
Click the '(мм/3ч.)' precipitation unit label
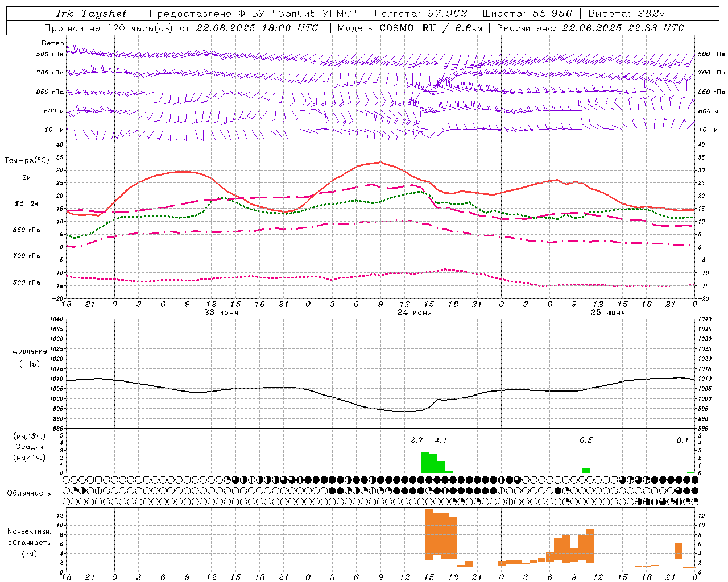click(x=30, y=436)
